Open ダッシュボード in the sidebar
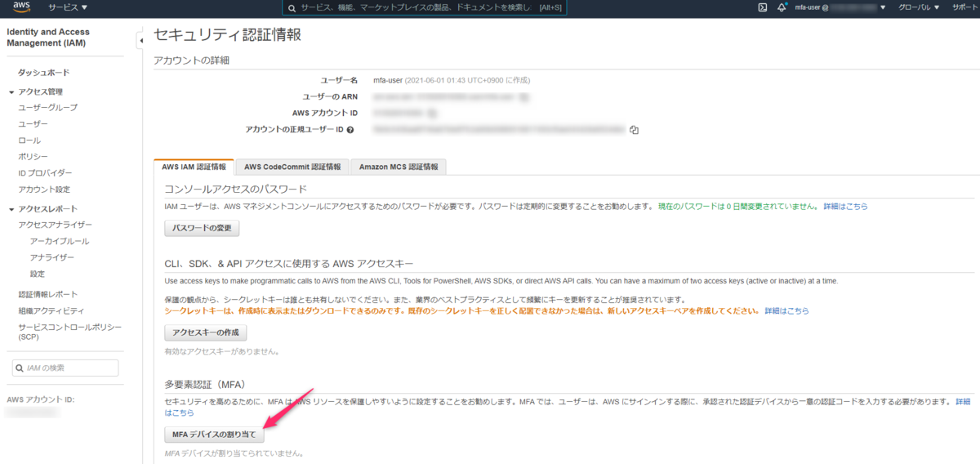 (44, 73)
